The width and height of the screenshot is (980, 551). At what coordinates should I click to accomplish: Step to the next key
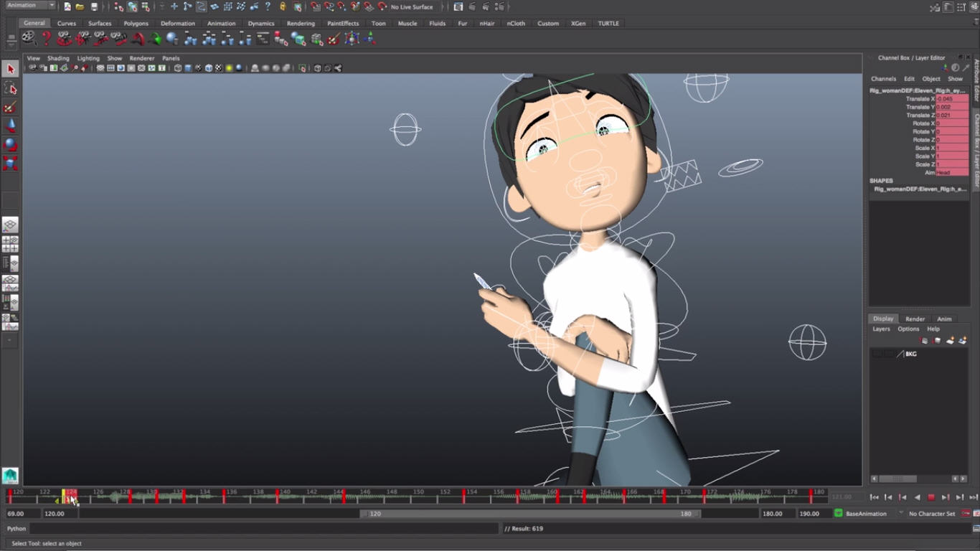(x=946, y=497)
